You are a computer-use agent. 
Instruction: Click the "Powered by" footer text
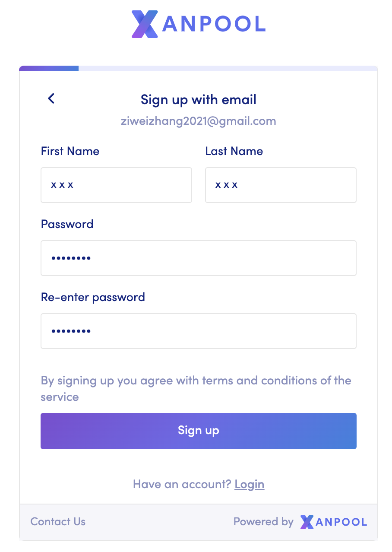pyautogui.click(x=263, y=522)
